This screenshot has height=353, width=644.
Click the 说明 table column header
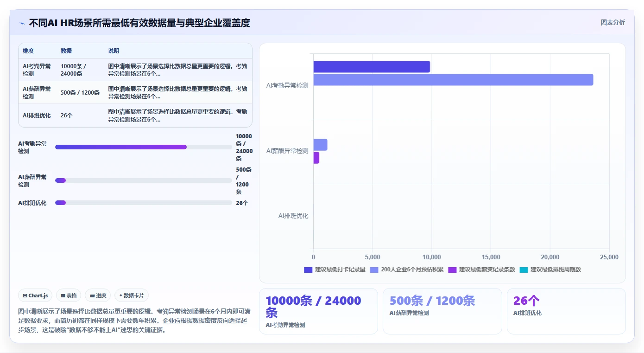coord(114,51)
